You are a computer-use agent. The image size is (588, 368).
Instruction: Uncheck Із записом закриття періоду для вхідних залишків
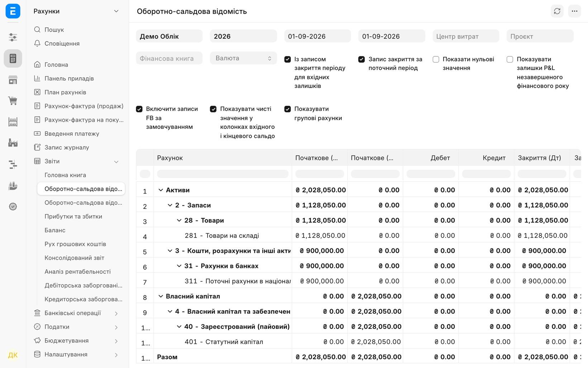point(288,59)
